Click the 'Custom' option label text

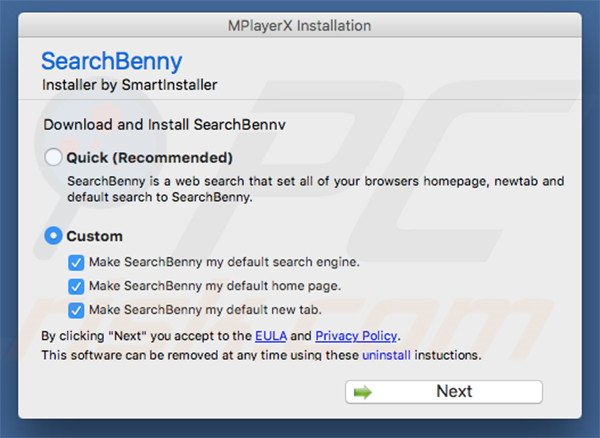[x=95, y=237]
